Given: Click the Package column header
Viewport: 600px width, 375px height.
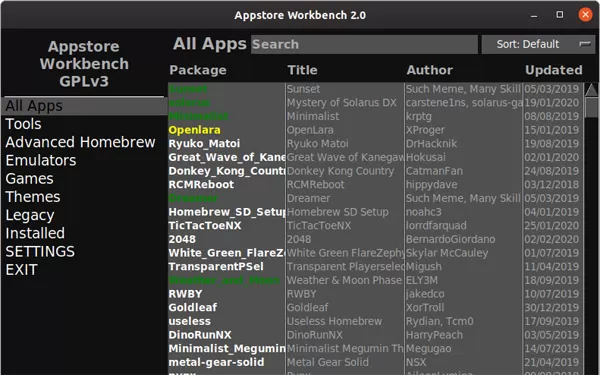Looking at the screenshot, I should 198,70.
